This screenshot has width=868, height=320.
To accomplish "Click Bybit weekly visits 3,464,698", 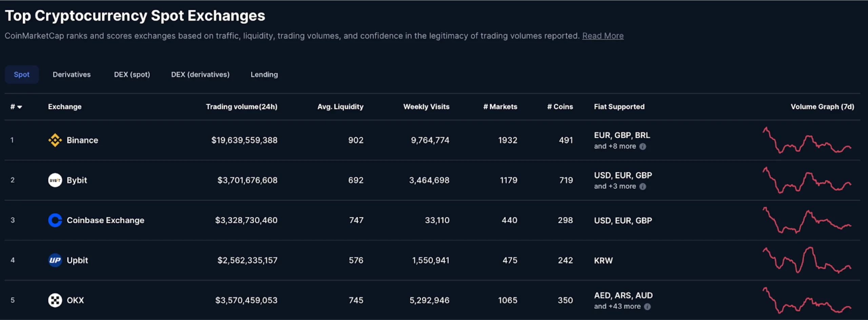I will click(x=429, y=180).
